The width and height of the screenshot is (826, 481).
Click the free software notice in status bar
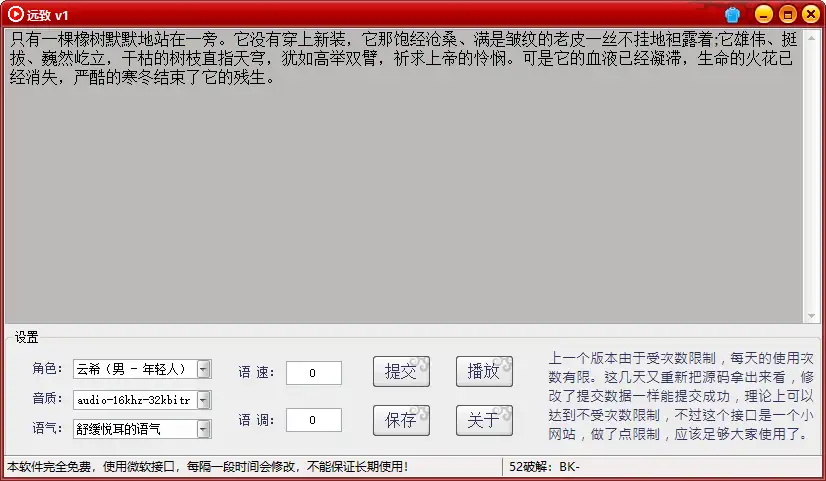[208, 467]
